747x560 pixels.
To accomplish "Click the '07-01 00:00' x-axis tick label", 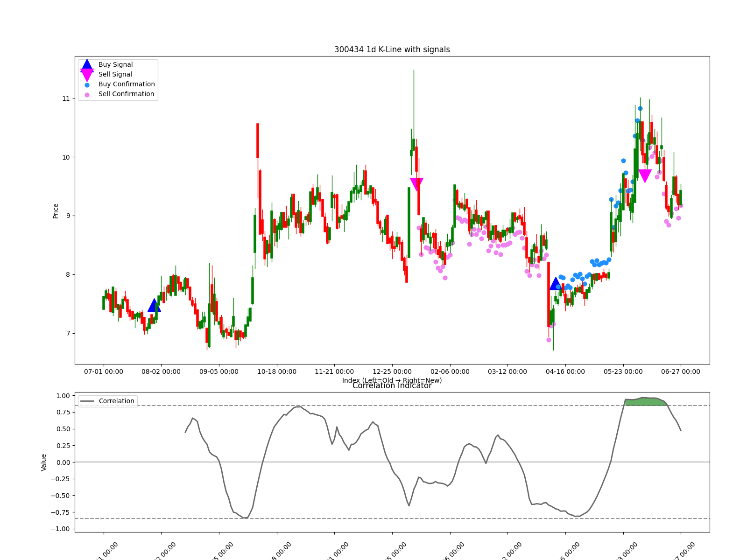I will pos(104,372).
